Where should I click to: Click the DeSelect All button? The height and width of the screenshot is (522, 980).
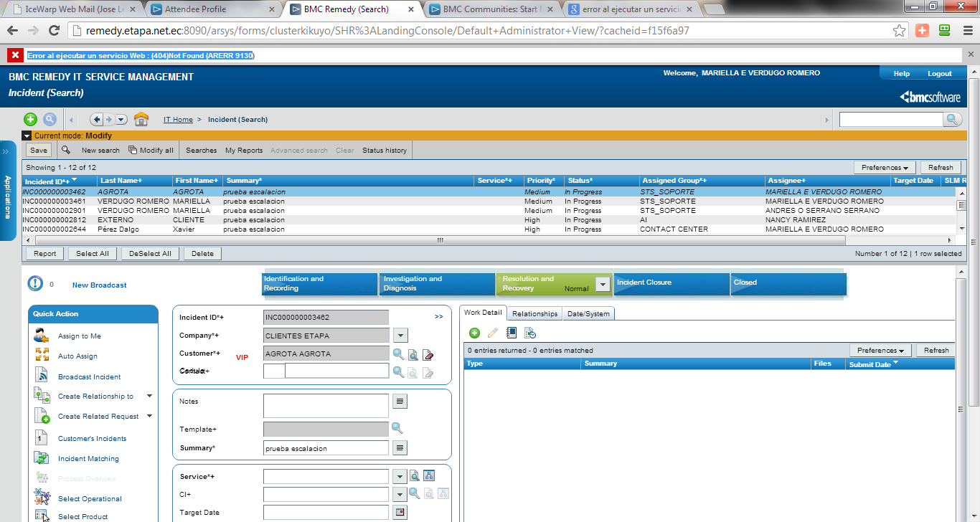click(x=151, y=253)
